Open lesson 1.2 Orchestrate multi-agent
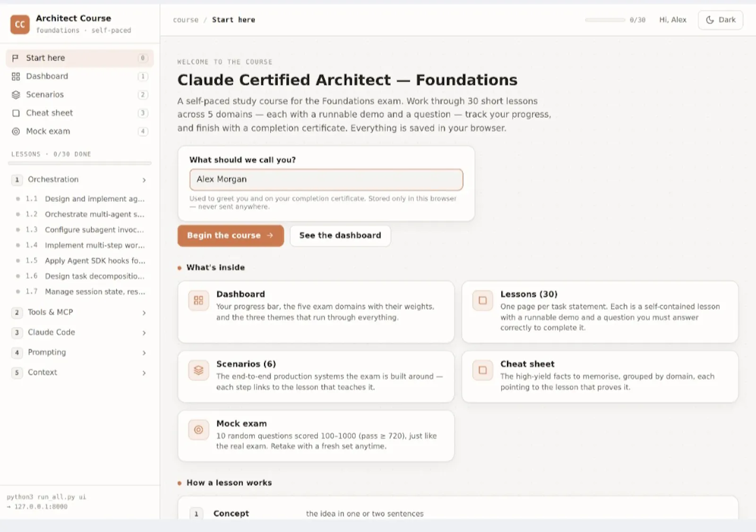This screenshot has width=756, height=532. pyautogui.click(x=80, y=214)
